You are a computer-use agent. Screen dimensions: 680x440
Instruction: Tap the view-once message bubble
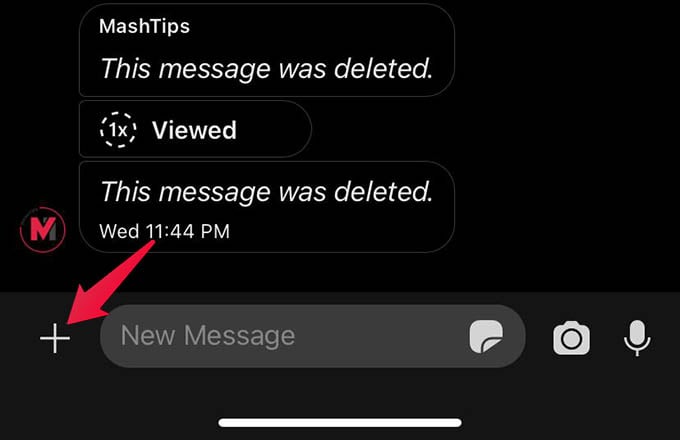tap(195, 129)
